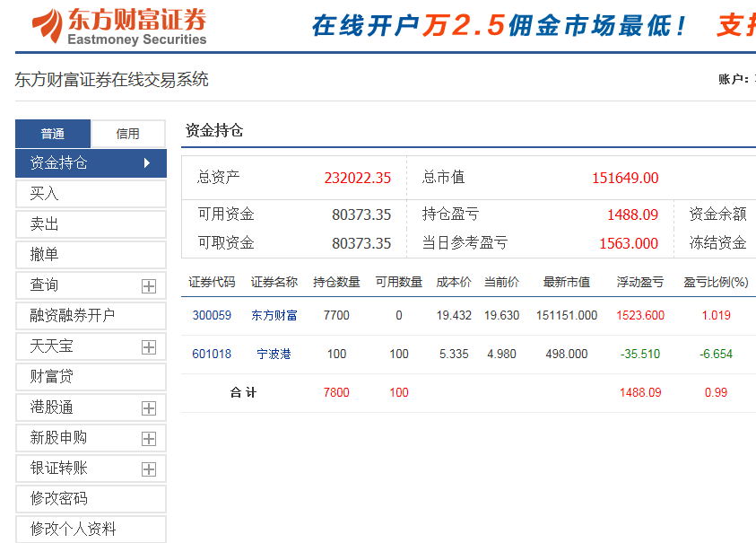Open the 宁波港 stock name link
Screen dimensions: 756x543
tap(274, 355)
